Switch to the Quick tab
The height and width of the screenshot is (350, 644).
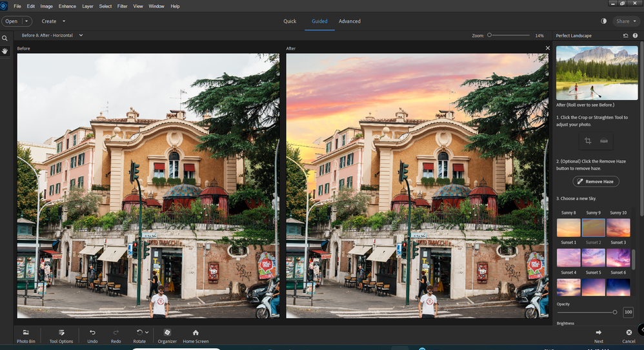point(290,21)
